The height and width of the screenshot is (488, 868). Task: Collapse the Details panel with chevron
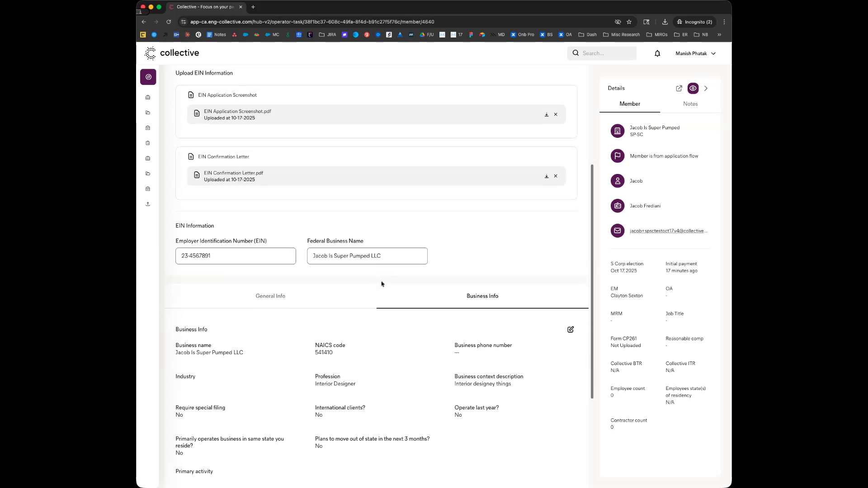pyautogui.click(x=706, y=89)
